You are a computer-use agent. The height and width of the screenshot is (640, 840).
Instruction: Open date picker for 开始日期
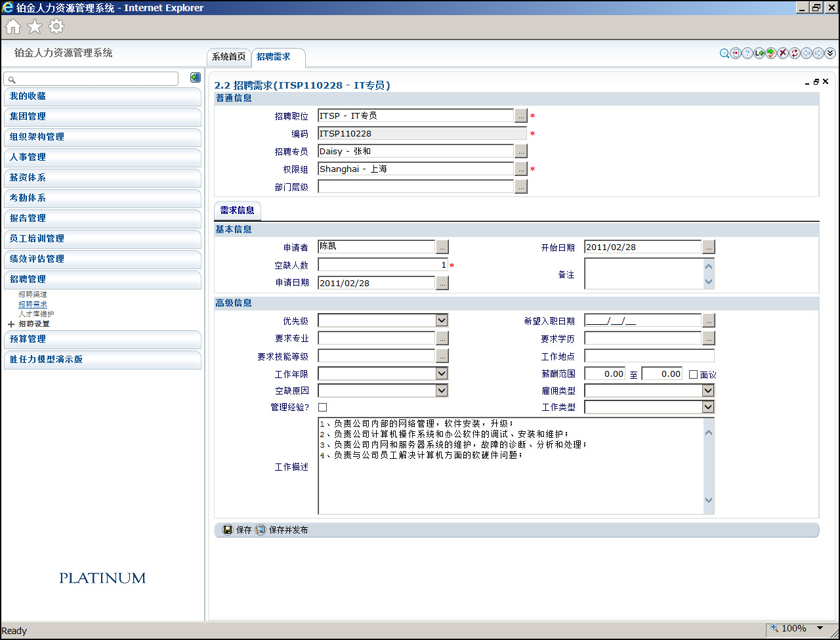[x=709, y=247]
